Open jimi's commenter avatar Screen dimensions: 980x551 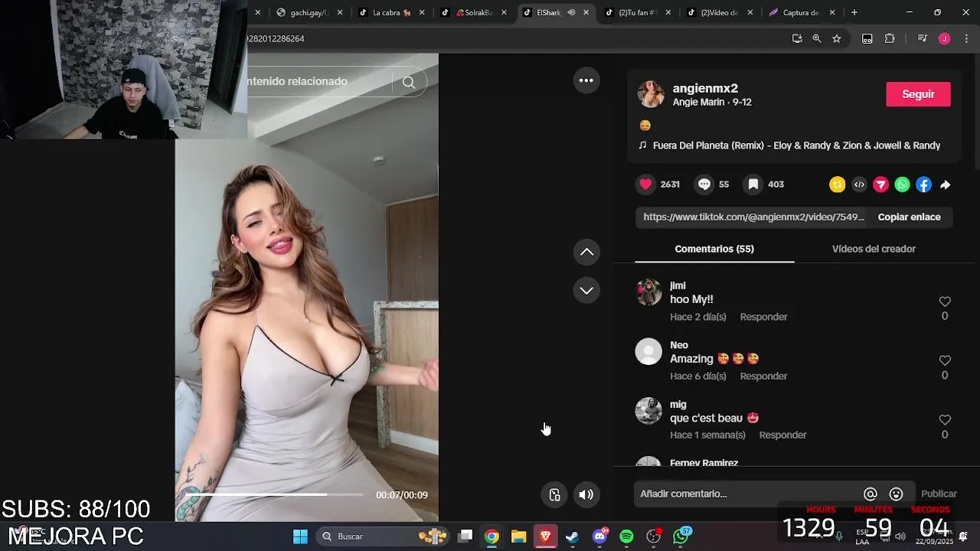pos(648,292)
